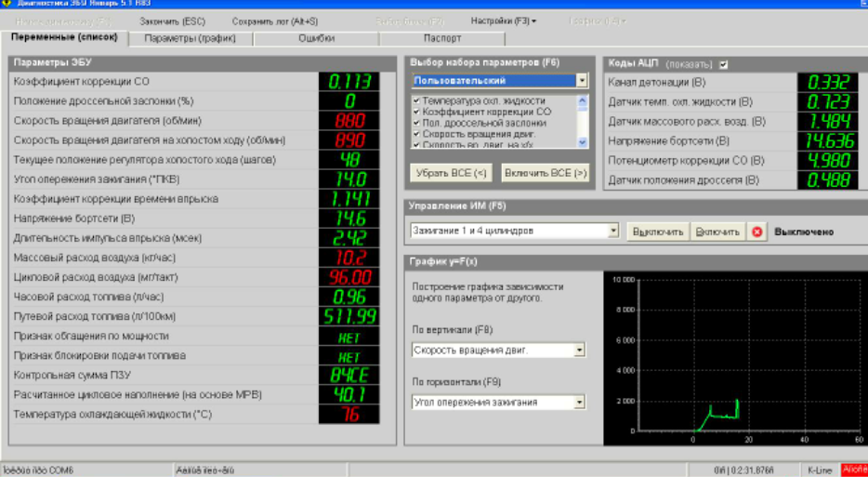Click the red Alone indicator in status bar

(854, 470)
